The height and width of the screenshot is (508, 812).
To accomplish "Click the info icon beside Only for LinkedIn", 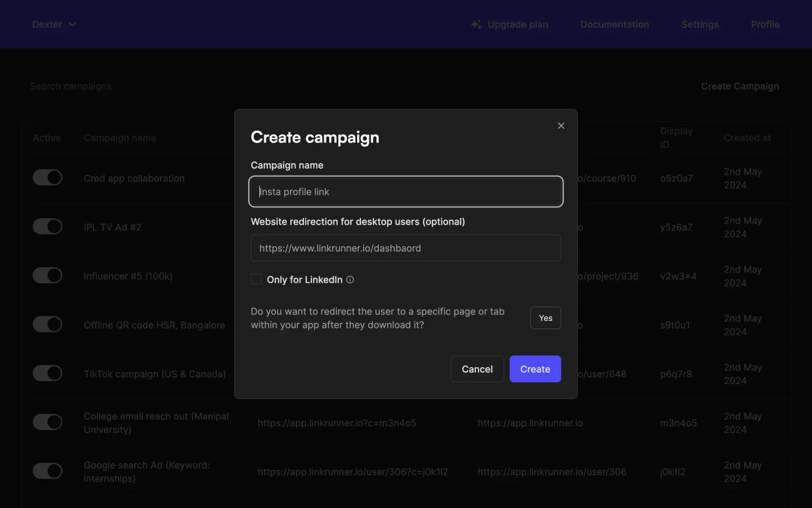I will point(350,280).
